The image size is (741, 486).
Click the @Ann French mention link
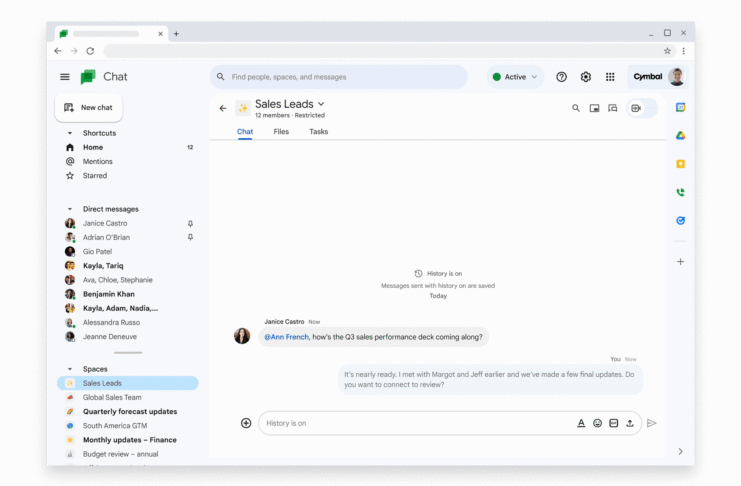286,337
